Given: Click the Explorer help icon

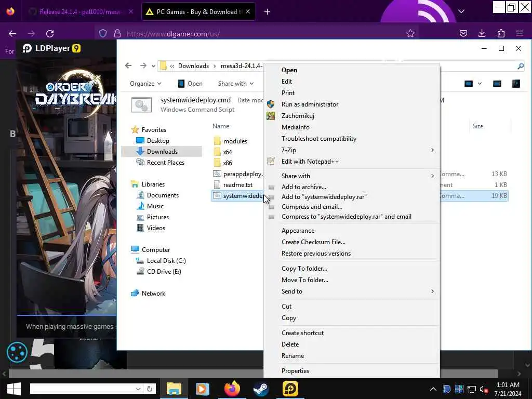Looking at the screenshot, I should click(x=516, y=84).
